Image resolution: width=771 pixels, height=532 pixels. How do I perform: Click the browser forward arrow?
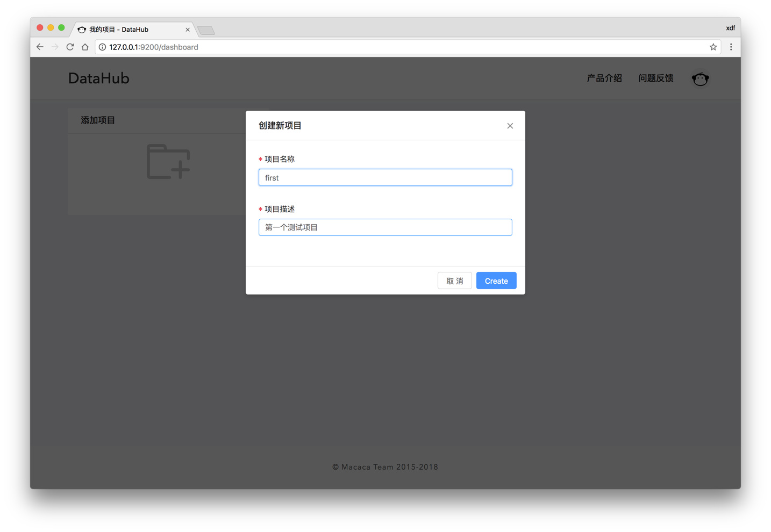(x=55, y=47)
